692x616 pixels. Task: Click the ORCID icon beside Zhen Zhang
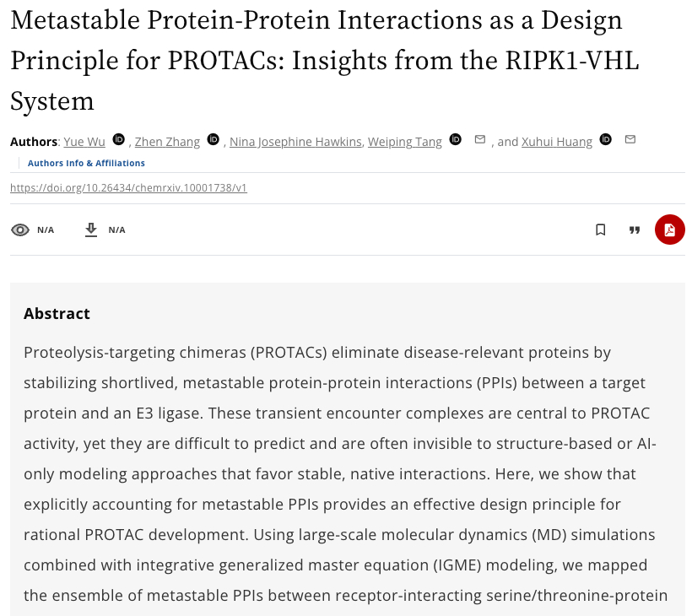click(214, 140)
